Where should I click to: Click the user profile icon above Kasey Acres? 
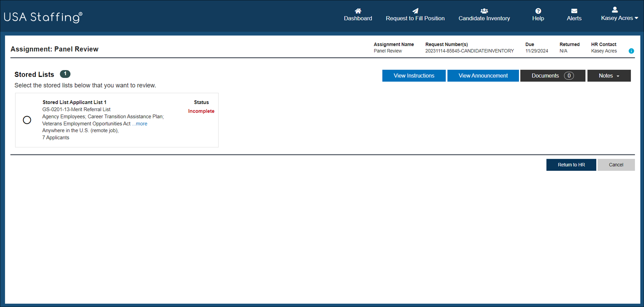[614, 10]
